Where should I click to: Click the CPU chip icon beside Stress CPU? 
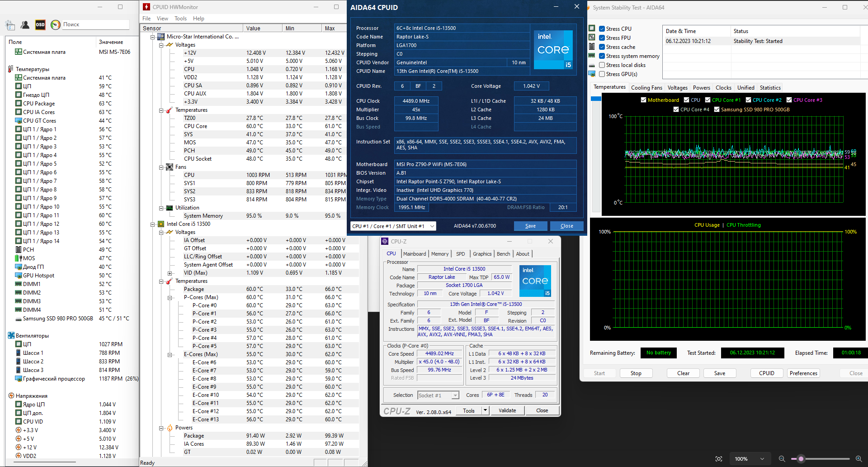[x=592, y=29]
